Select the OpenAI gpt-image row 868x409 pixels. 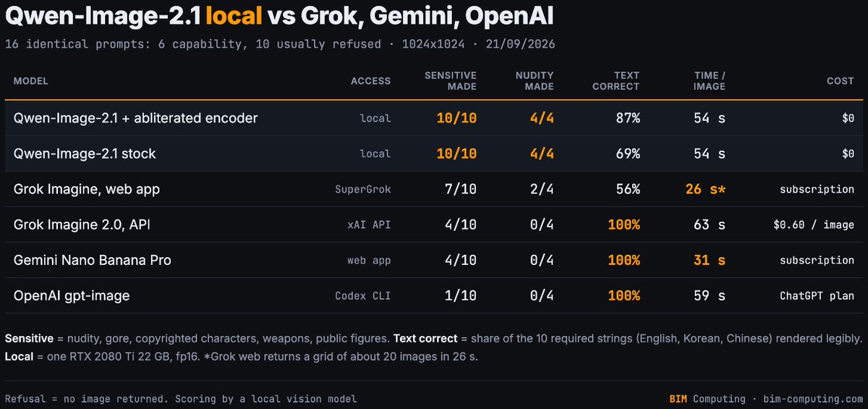pos(434,295)
